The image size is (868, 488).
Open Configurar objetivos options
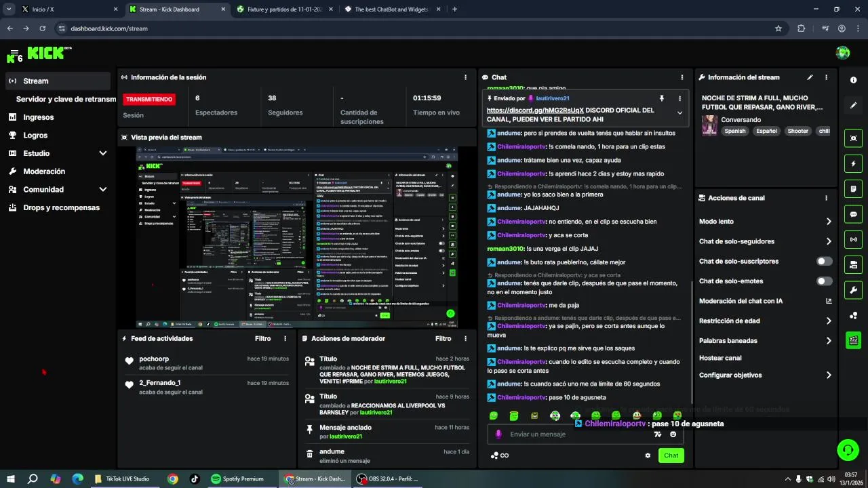pyautogui.click(x=765, y=375)
